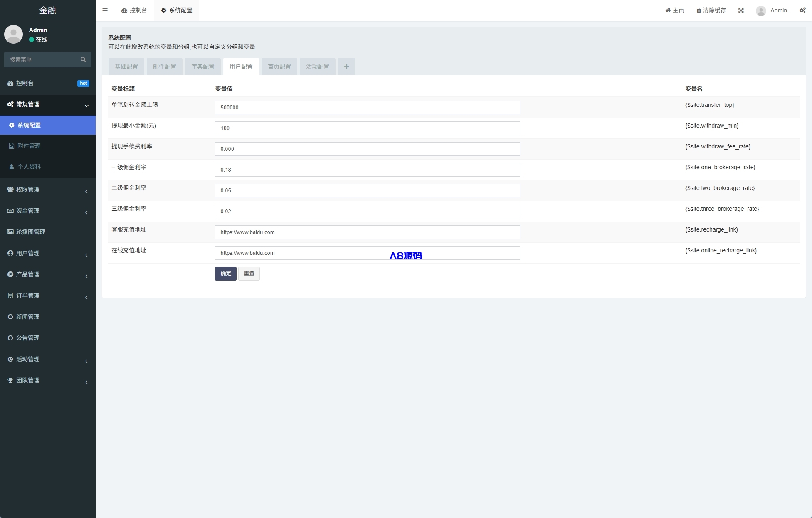Click the {$site.online_recharge_link} variable name

click(721, 250)
